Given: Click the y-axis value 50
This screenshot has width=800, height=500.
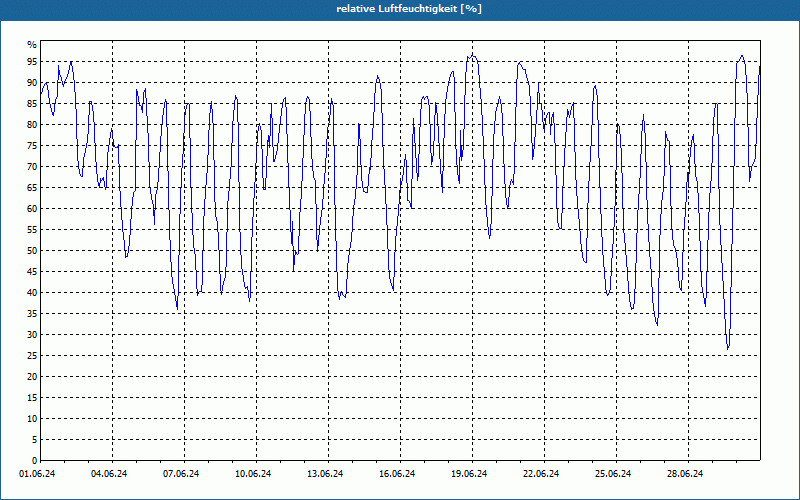Looking at the screenshot, I should pos(32,251).
